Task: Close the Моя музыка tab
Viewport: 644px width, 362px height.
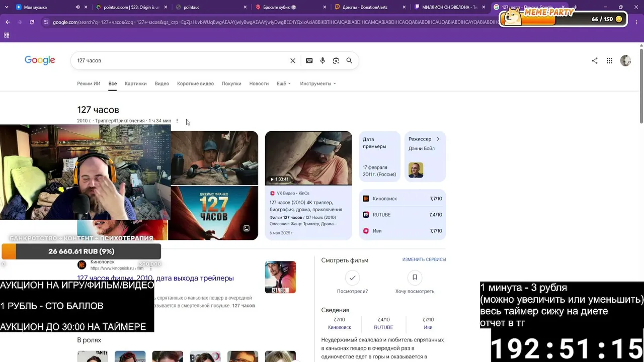Action: (86, 8)
